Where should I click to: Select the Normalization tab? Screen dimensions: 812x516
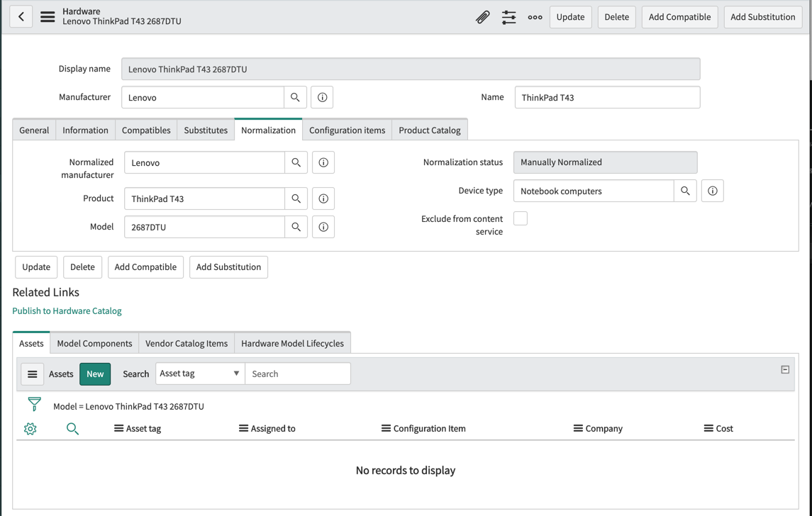[x=268, y=130]
